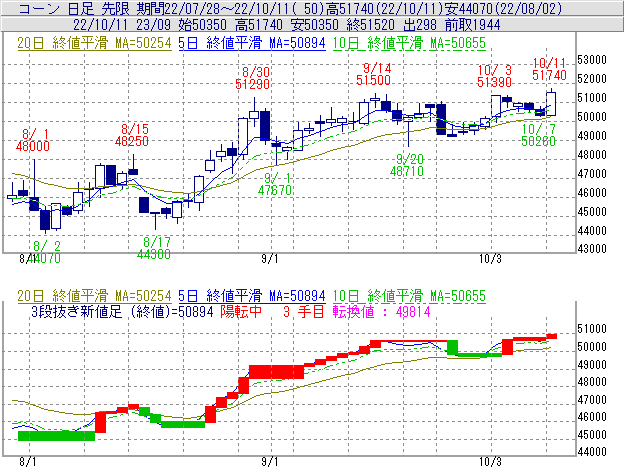Click the 9/1 47670 low label
Viewport: 624px width, 475px height.
[275, 184]
